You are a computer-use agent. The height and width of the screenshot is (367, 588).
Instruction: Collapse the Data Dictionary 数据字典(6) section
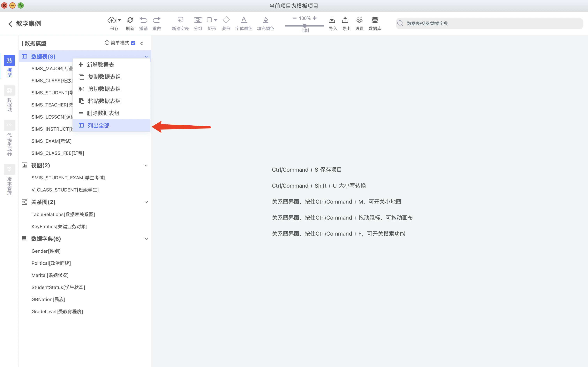146,239
